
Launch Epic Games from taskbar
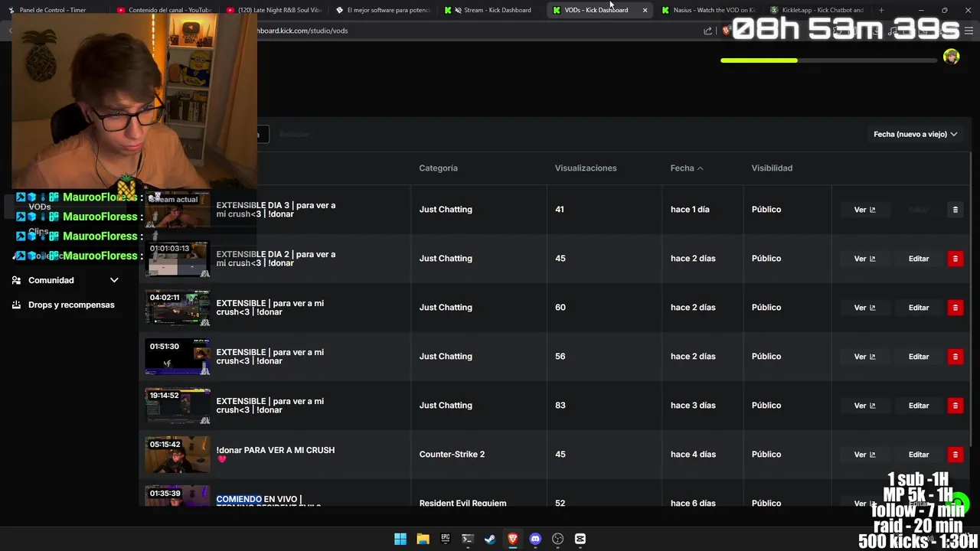click(445, 539)
